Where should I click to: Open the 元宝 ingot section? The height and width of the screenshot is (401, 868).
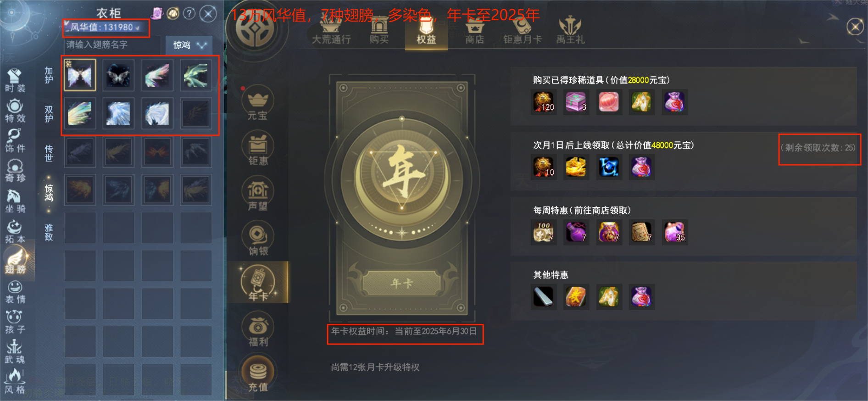(257, 103)
